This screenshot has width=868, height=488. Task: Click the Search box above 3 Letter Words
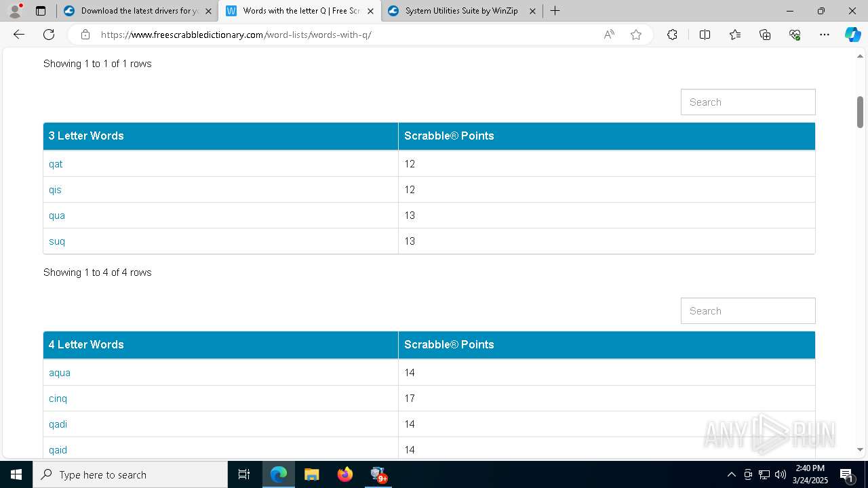coord(748,102)
